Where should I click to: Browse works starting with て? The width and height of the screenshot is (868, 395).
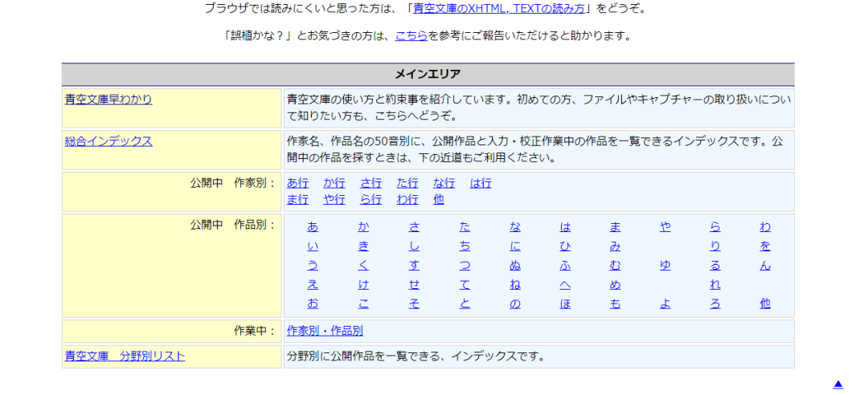[x=465, y=285]
